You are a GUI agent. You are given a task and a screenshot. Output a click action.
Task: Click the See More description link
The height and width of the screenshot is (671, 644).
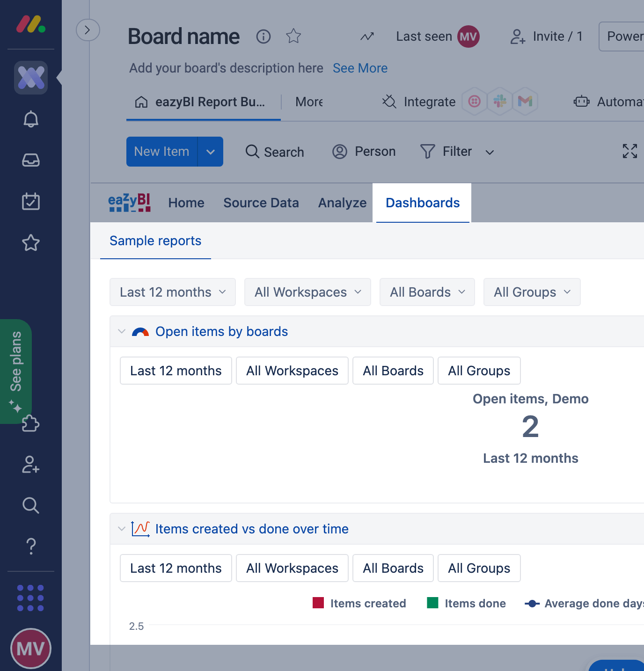(360, 68)
